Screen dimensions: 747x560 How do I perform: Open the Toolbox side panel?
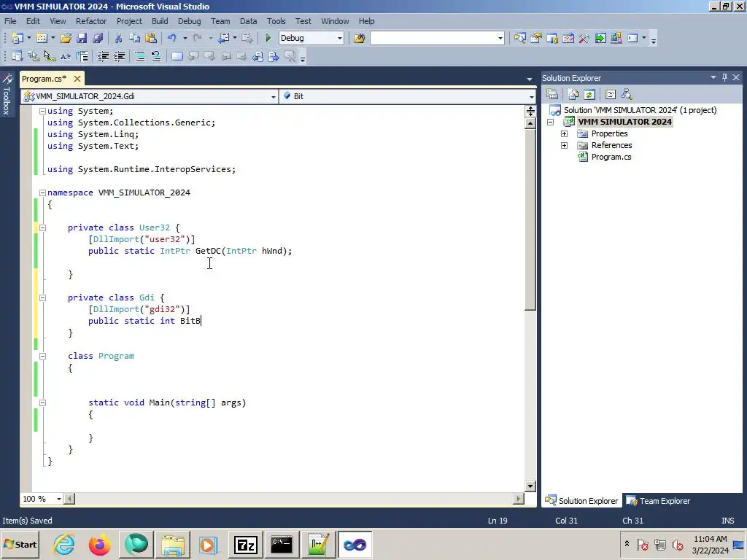point(7,94)
